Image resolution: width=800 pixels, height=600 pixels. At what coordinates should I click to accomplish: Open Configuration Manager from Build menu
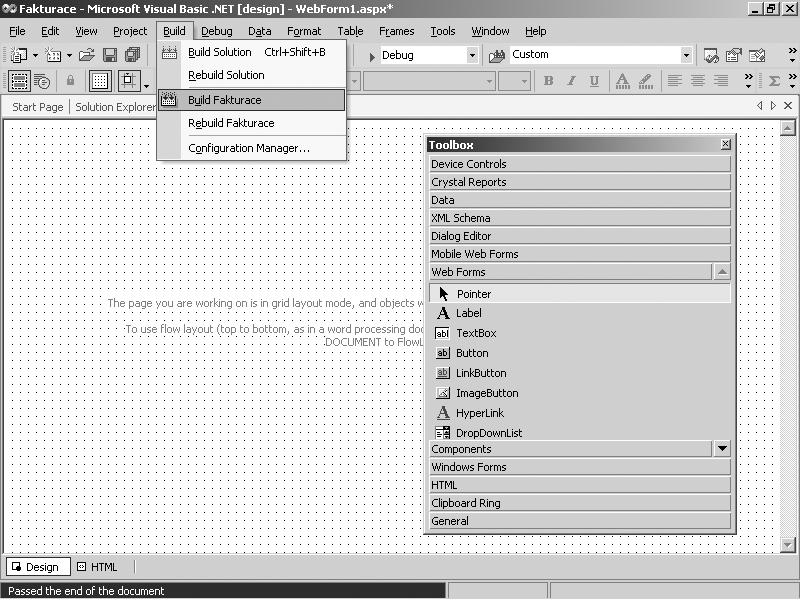(x=252, y=148)
